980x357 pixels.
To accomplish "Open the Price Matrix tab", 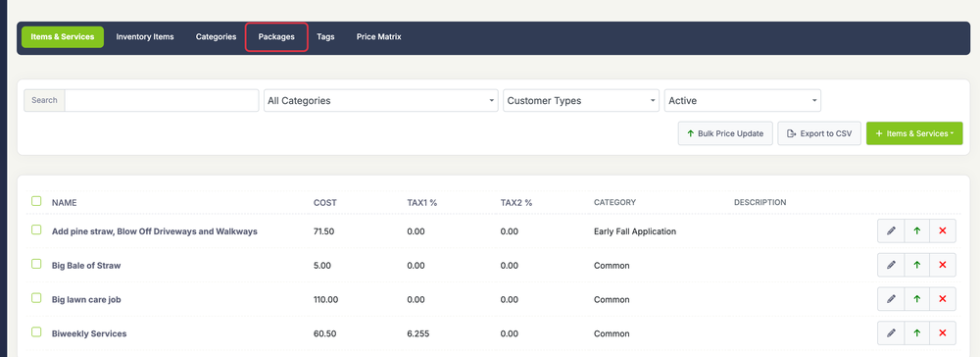I will (x=378, y=37).
